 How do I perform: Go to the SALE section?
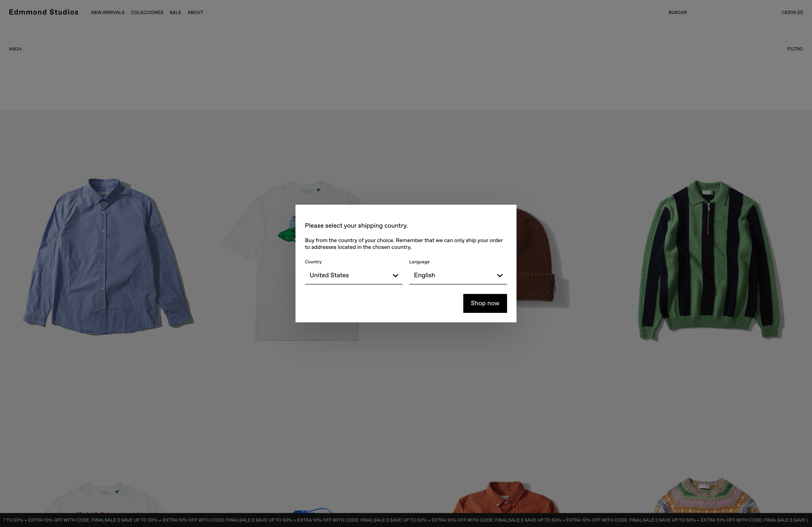(x=175, y=13)
